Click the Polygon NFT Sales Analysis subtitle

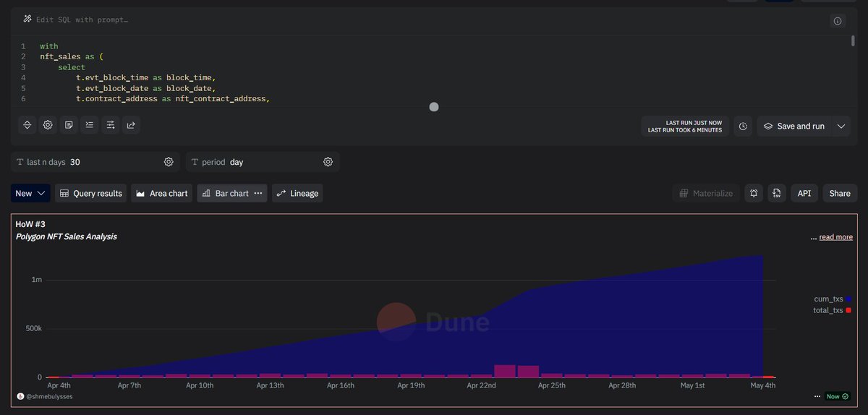[x=67, y=236]
